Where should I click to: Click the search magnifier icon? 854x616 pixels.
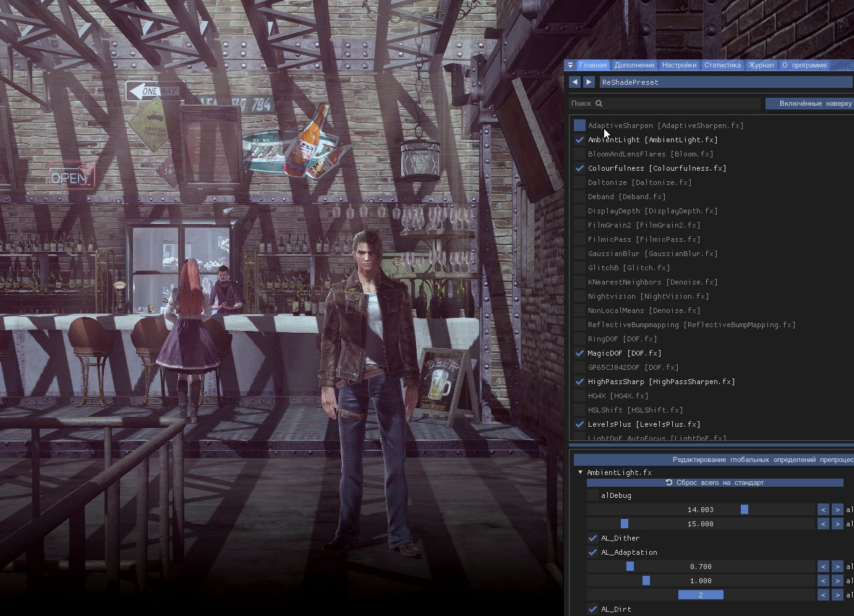pyautogui.click(x=599, y=103)
